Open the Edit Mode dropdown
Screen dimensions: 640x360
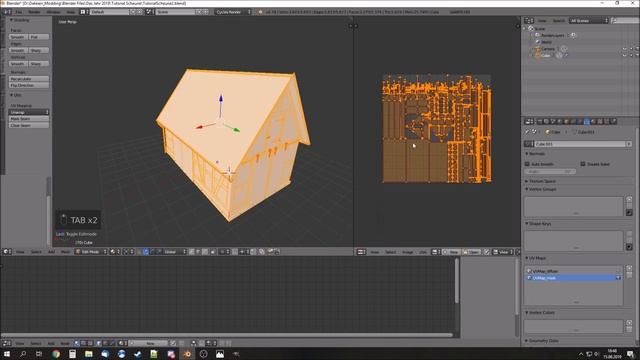pyautogui.click(x=91, y=252)
